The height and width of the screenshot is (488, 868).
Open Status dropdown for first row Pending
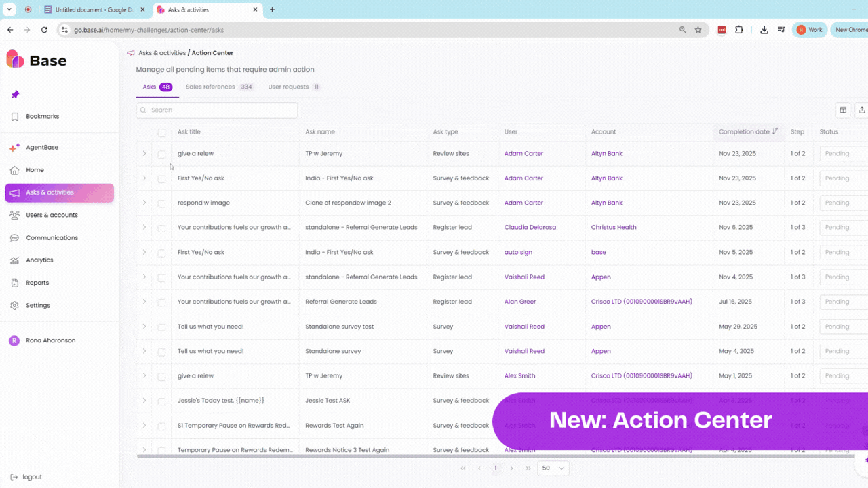click(x=844, y=154)
